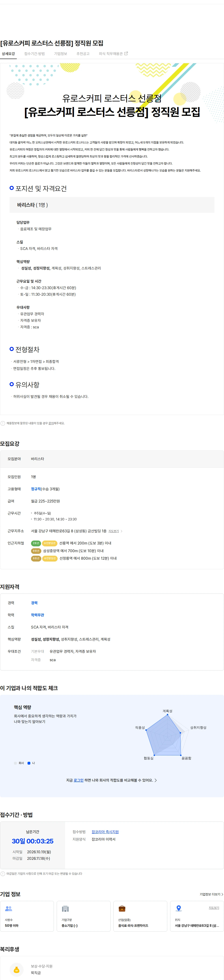
Task: Click the briefcase icon in 산업(업종) card
Action: [x=122, y=909]
